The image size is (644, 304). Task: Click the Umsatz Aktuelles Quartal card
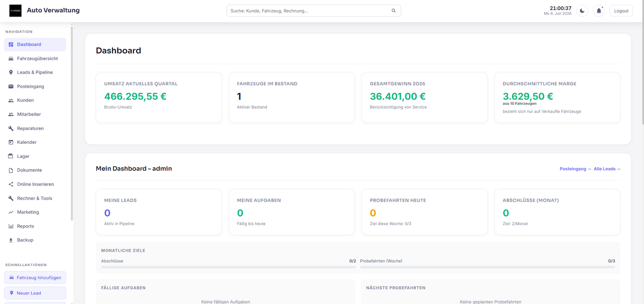click(x=159, y=97)
